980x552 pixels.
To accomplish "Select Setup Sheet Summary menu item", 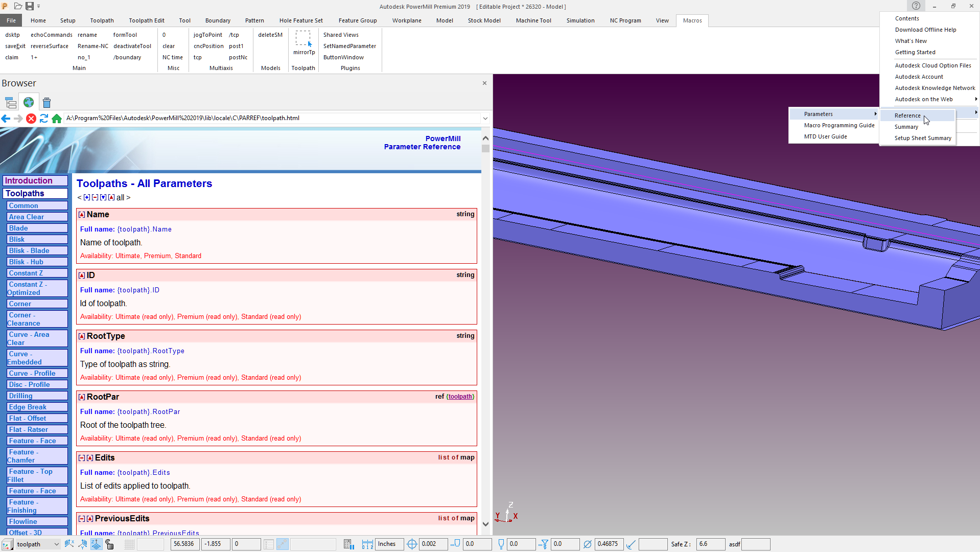I will (x=923, y=138).
